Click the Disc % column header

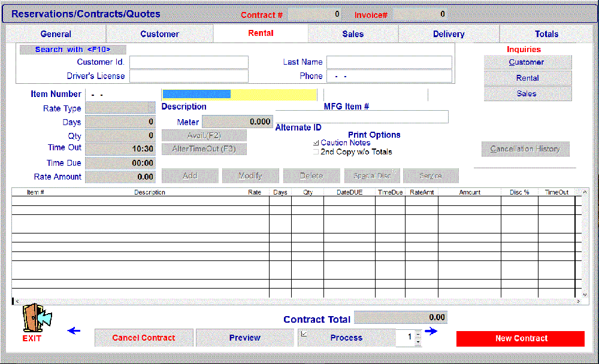pyautogui.click(x=519, y=193)
